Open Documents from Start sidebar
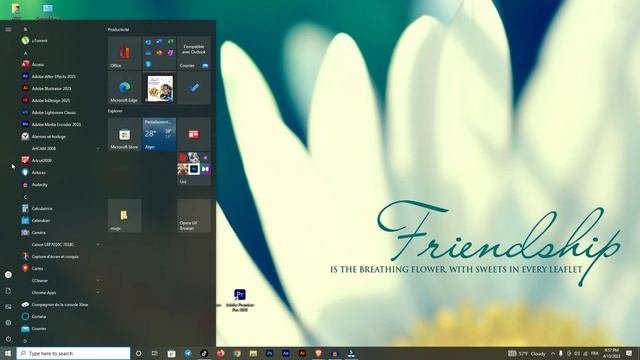 8,291
